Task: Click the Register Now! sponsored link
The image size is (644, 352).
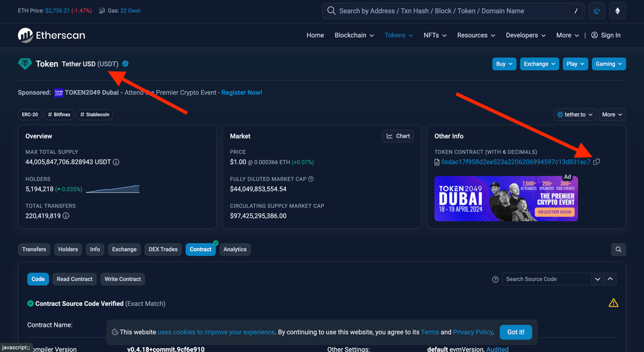Action: pos(241,93)
